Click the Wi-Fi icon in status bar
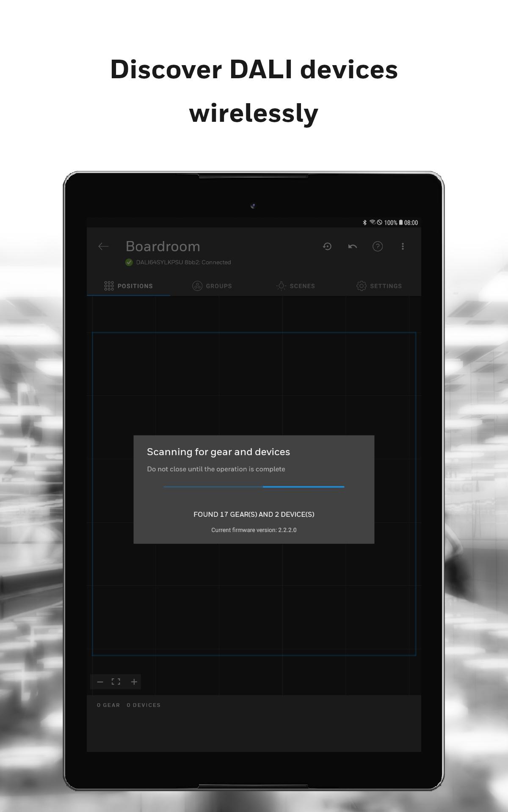 (372, 222)
